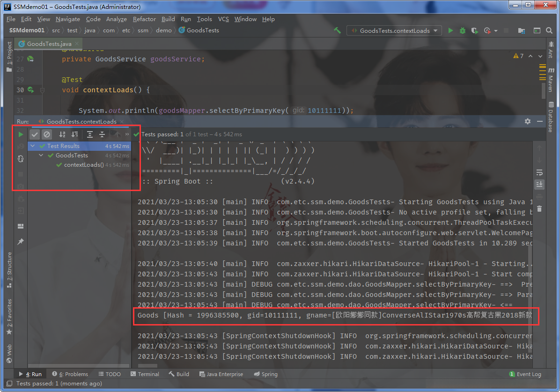Collapse the GoodsTests tree node
Viewport: 560px width, 392px height.
coord(41,155)
